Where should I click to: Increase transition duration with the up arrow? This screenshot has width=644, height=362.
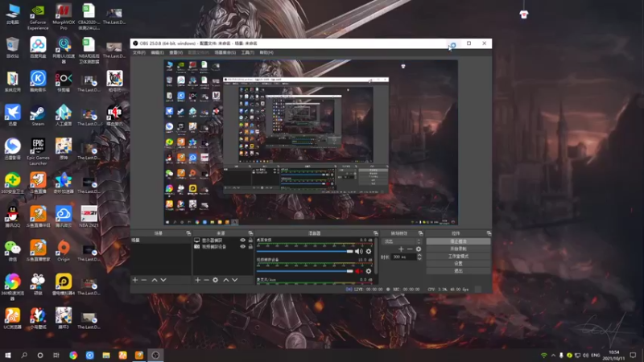[419, 255]
